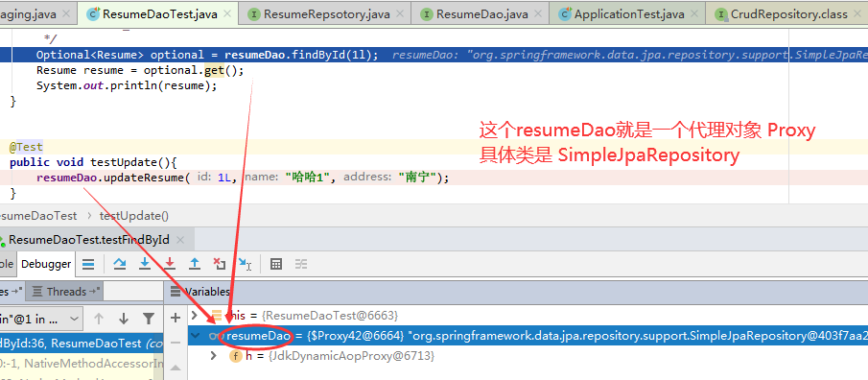
Task: Click the '{JdkDynamicAopProxy@6713}' value
Action: [x=352, y=356]
